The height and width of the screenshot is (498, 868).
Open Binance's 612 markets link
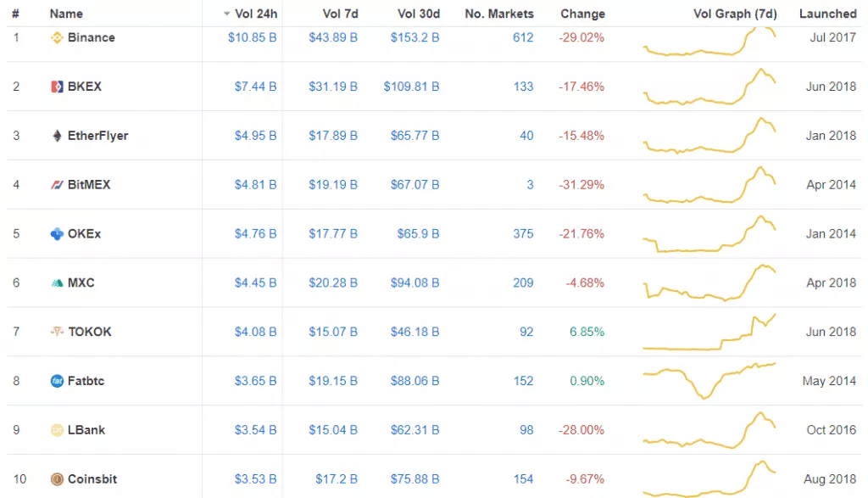(x=523, y=38)
